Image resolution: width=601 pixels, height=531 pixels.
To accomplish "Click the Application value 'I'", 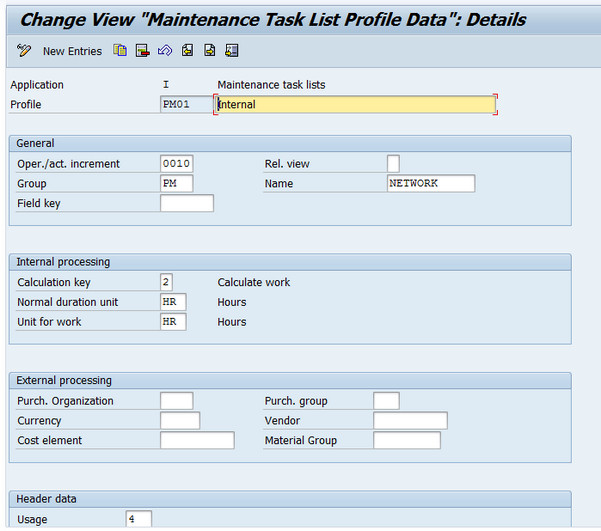I will (x=166, y=85).
